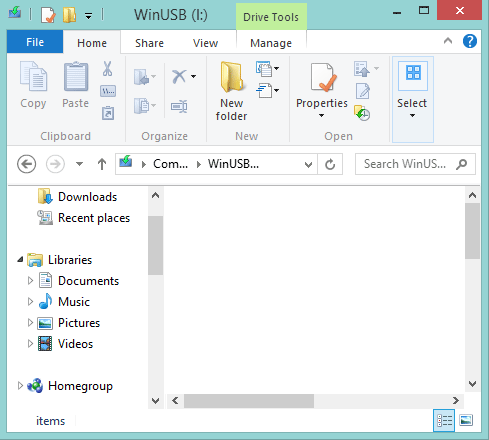The width and height of the screenshot is (489, 440).
Task: Switch to the View ribbon tab
Action: tap(205, 43)
